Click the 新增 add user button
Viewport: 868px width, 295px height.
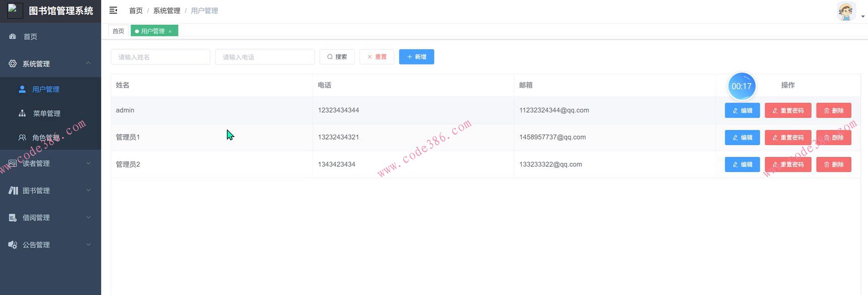(416, 57)
